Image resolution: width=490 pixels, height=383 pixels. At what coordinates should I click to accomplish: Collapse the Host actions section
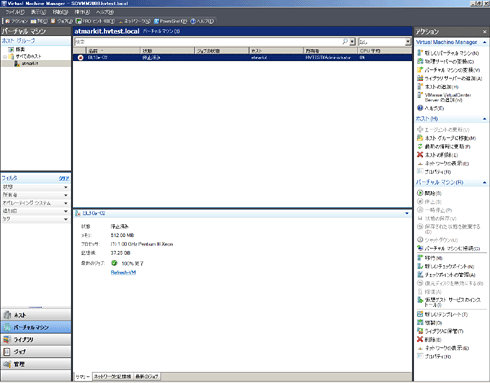484,119
